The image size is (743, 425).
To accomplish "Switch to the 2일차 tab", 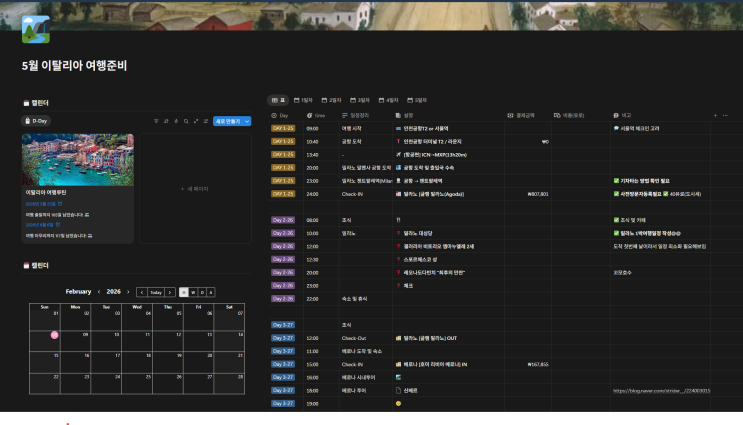I will [x=331, y=100].
